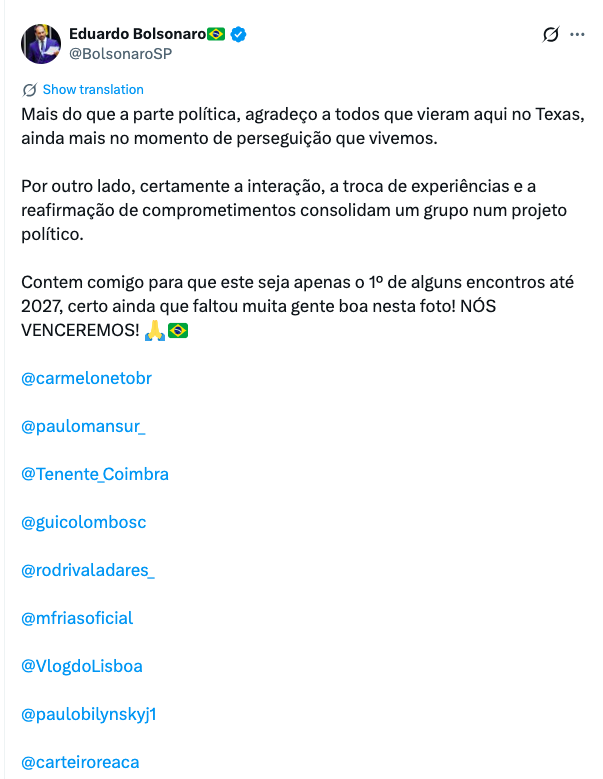Screen dimensions: 603x779
Task: Click the post text mentioning Texas
Action: (300, 113)
